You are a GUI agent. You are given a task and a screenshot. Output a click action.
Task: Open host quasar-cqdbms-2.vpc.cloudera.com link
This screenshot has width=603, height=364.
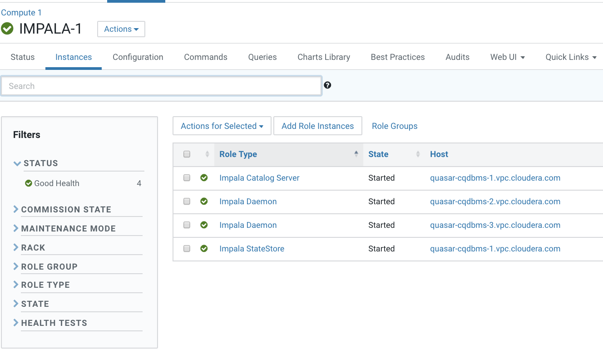pos(495,202)
